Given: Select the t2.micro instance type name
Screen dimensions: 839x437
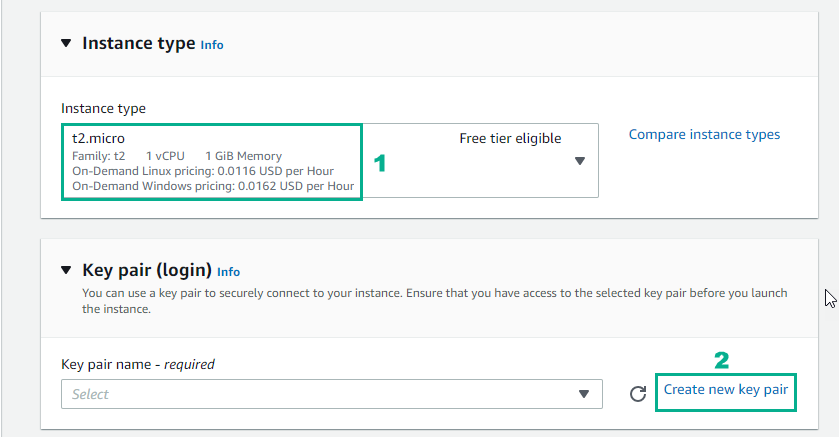Looking at the screenshot, I should [99, 138].
